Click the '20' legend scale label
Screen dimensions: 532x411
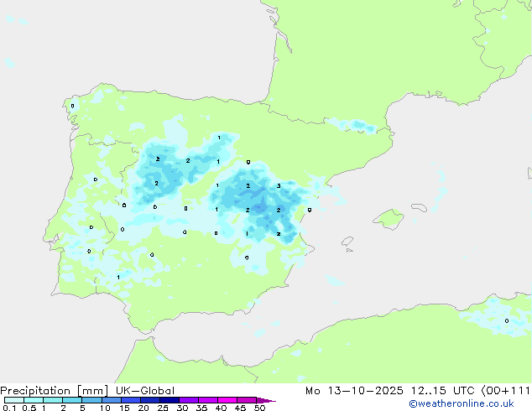[x=143, y=408]
